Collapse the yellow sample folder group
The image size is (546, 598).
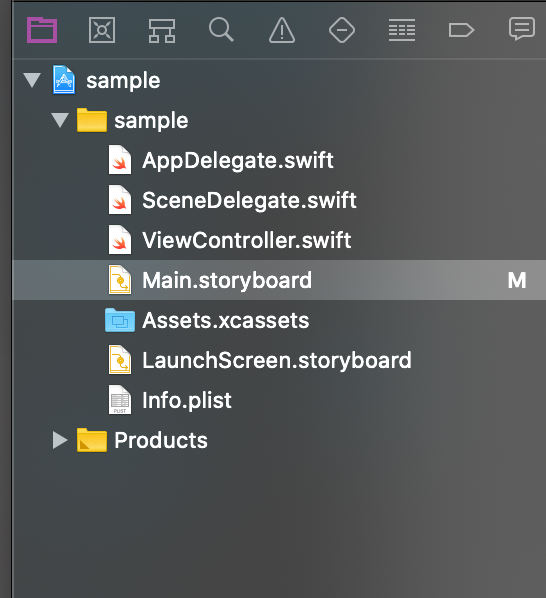coord(60,121)
